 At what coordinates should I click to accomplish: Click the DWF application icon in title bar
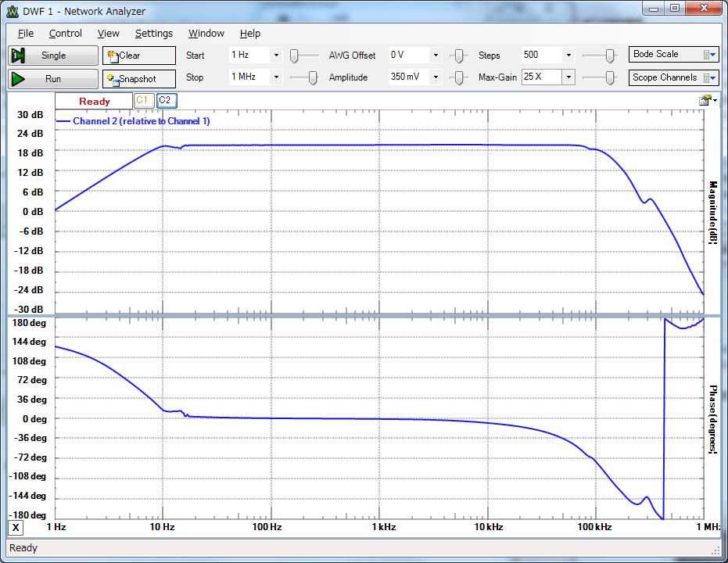pyautogui.click(x=13, y=11)
